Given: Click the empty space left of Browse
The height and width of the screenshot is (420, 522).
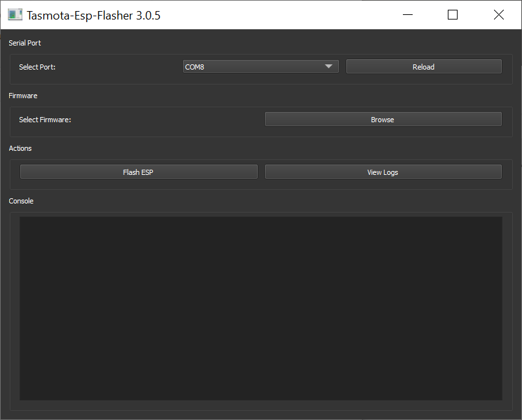Looking at the screenshot, I should pos(169,120).
